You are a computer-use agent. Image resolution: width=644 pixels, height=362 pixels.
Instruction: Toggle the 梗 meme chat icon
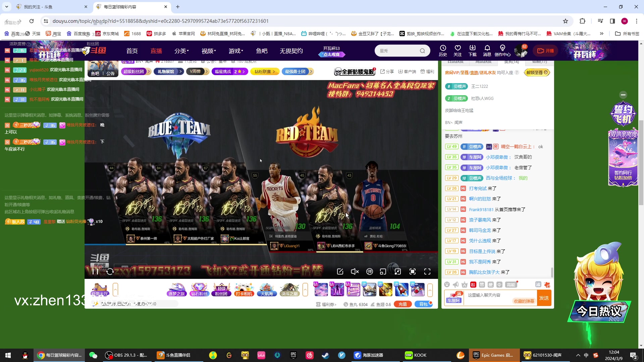coord(490,285)
